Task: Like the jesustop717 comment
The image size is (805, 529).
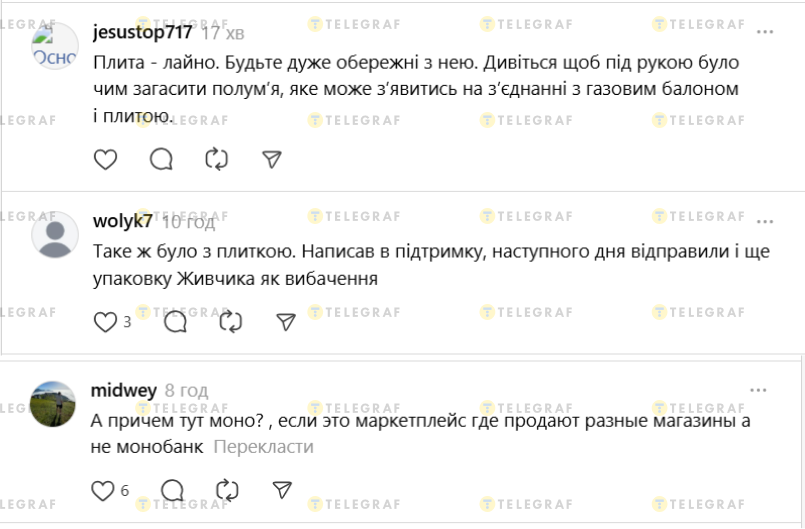Action: (x=105, y=159)
